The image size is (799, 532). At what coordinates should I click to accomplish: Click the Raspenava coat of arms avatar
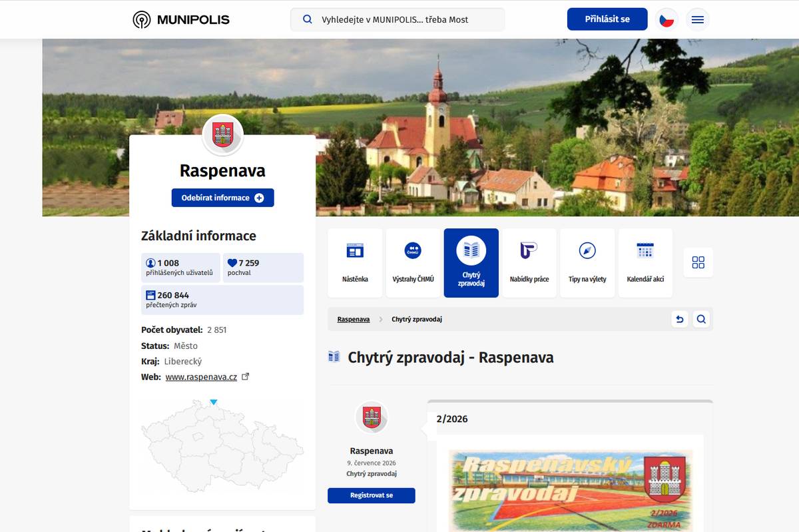222,134
